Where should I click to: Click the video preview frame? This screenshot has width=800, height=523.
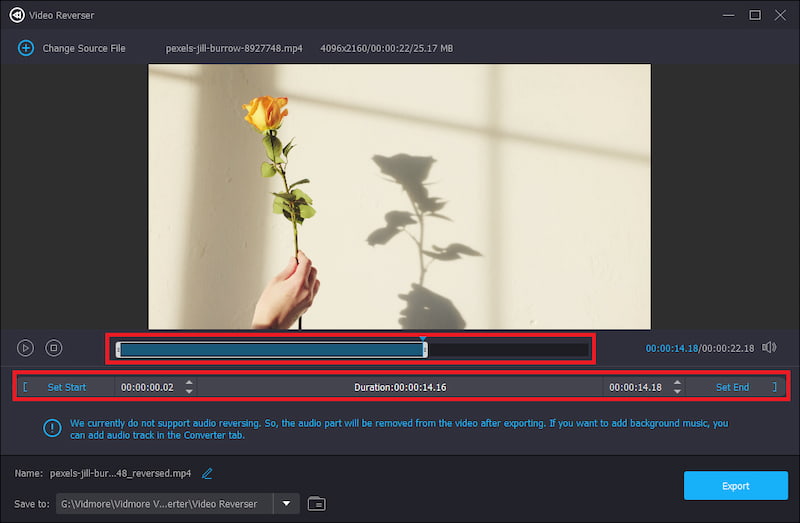[x=399, y=196]
